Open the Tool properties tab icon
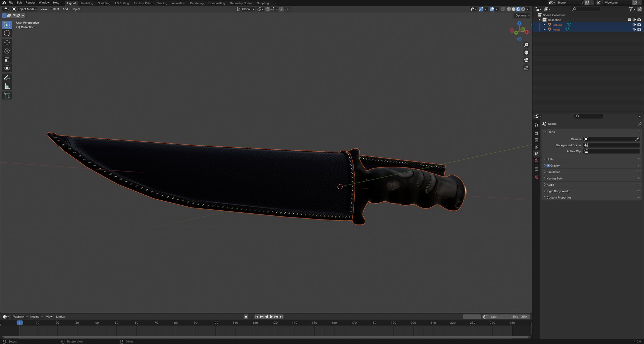This screenshot has width=644, height=344. [x=536, y=125]
